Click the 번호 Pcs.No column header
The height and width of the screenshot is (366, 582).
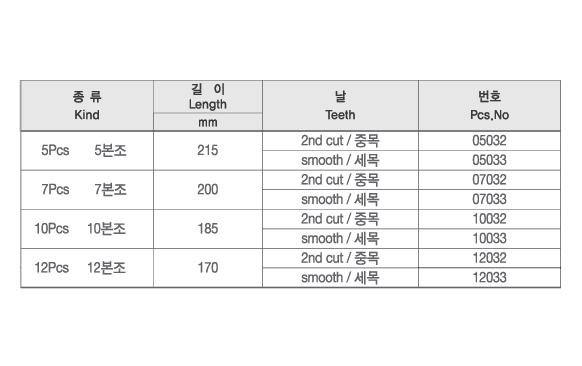pyautogui.click(x=489, y=105)
